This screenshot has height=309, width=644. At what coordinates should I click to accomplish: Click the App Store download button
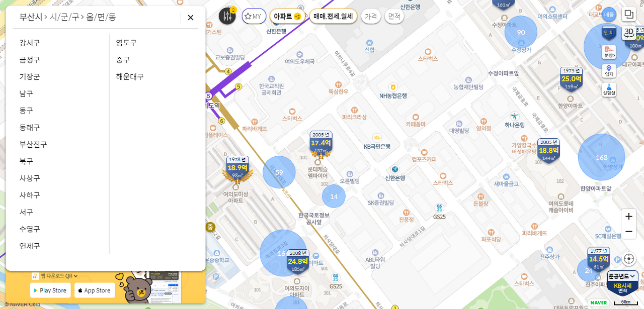[95, 290]
